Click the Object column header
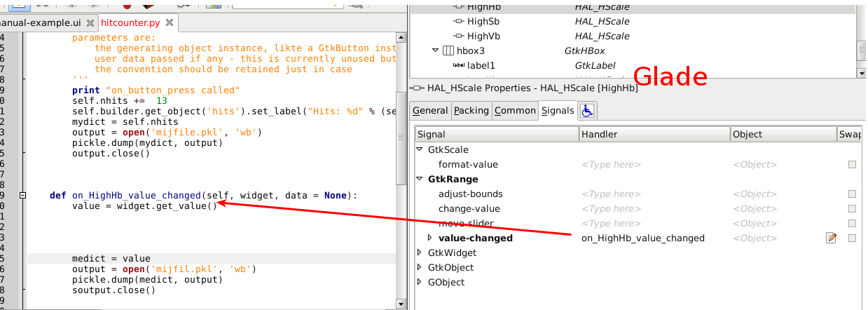This screenshot has width=868, height=310. pos(783,134)
